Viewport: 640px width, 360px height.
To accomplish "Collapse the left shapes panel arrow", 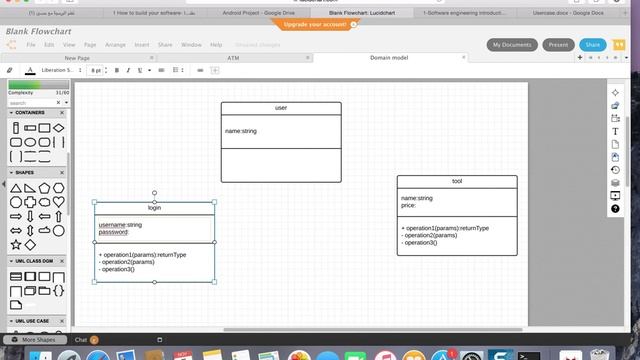I will (4, 184).
